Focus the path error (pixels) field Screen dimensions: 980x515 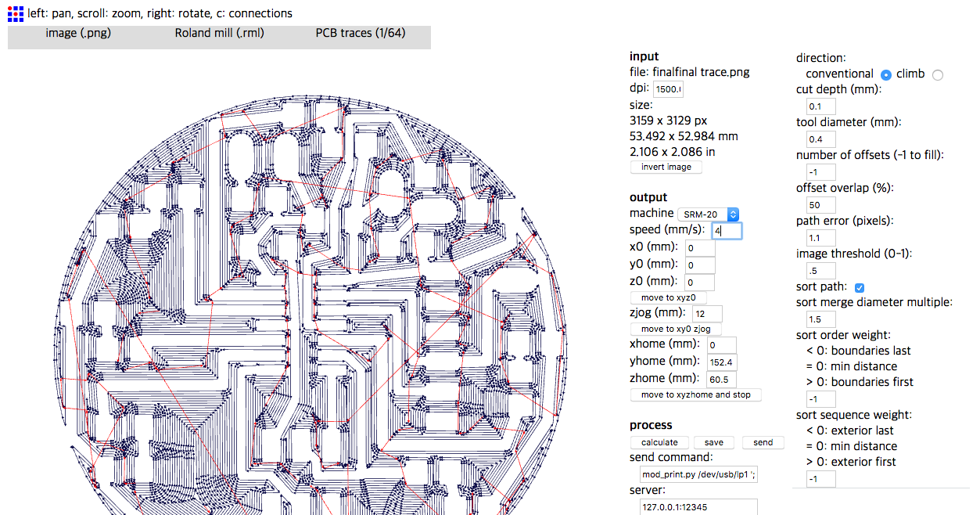coord(820,238)
